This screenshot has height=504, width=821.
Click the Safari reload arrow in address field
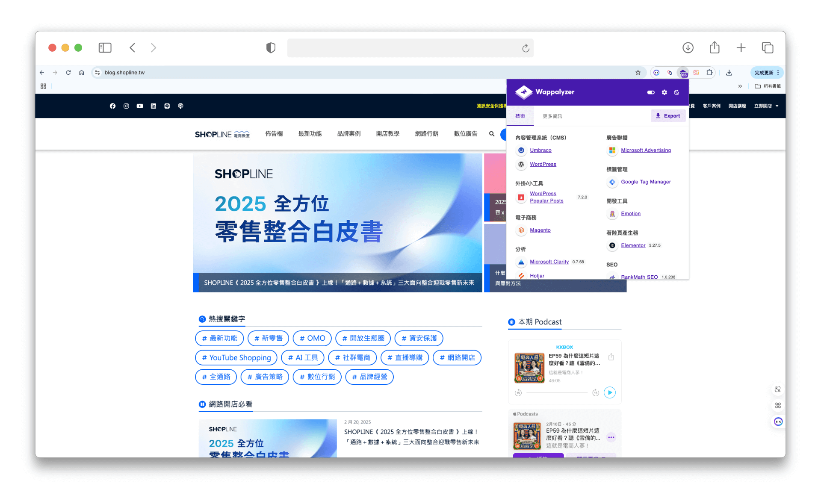click(526, 48)
